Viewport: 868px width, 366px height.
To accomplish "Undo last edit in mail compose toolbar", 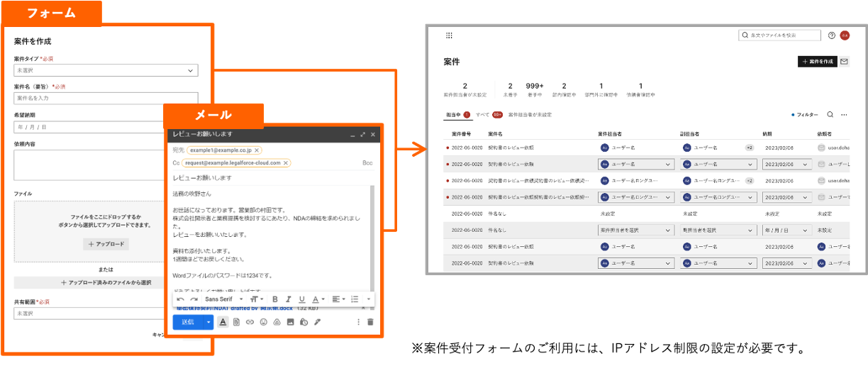I will [x=181, y=299].
